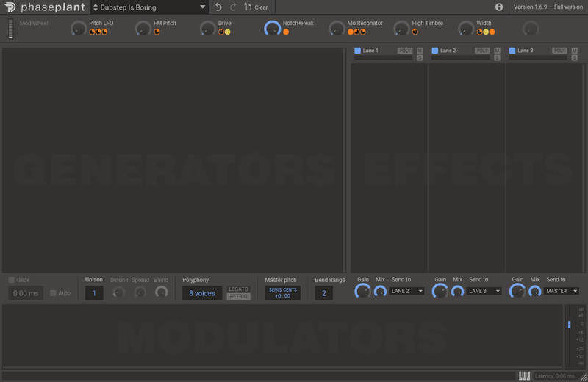Open the MASTER send-to dropdown
The image size is (588, 382).
562,292
